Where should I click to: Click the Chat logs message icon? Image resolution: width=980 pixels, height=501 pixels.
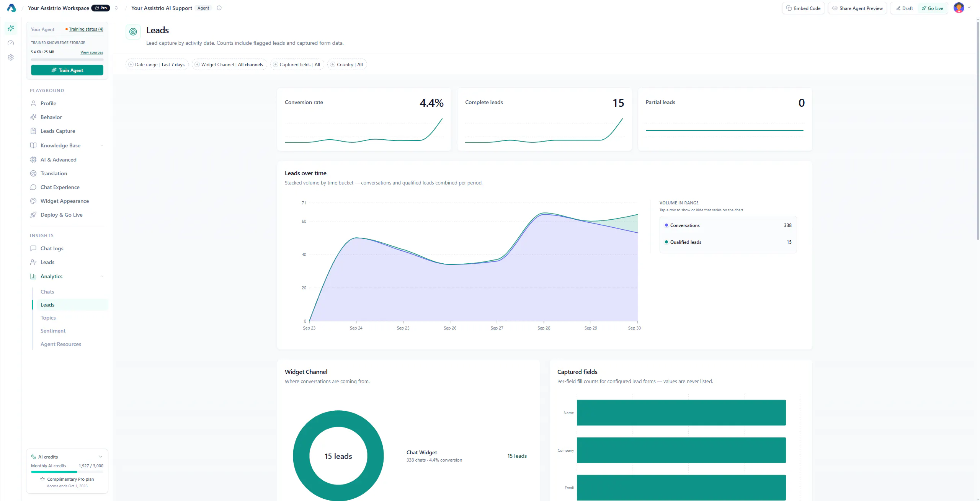pyautogui.click(x=33, y=248)
